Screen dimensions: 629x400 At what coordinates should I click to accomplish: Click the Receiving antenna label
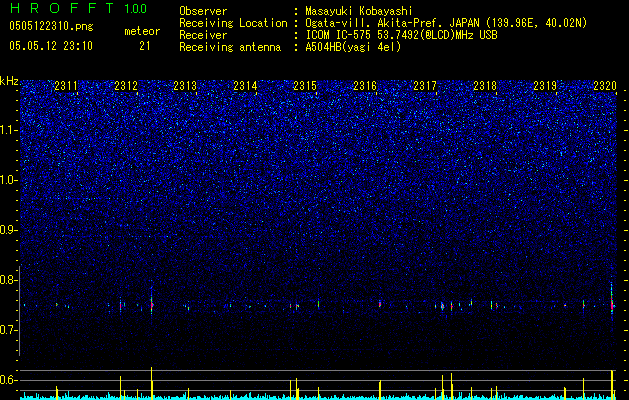pyautogui.click(x=230, y=47)
